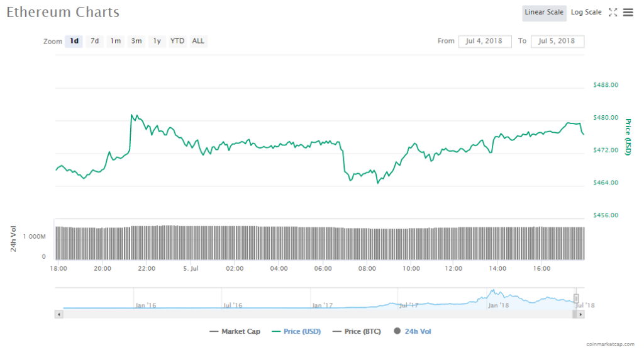
Task: Switch to Linear Scale
Action: pos(543,13)
